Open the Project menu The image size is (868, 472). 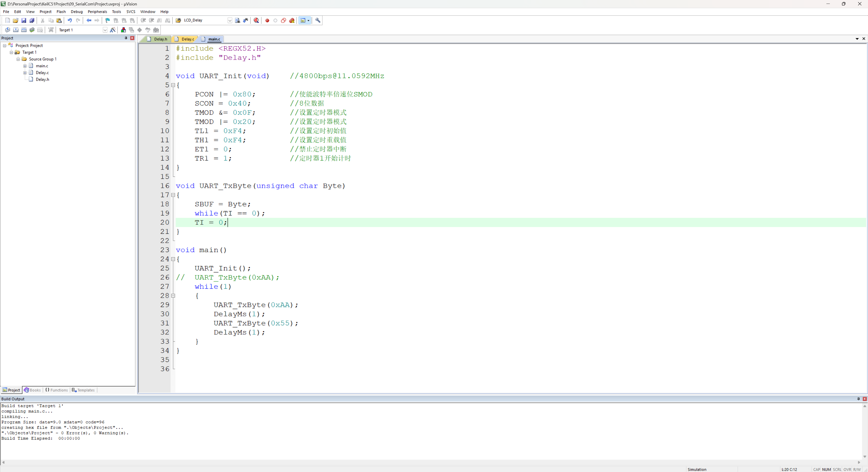[x=45, y=12]
